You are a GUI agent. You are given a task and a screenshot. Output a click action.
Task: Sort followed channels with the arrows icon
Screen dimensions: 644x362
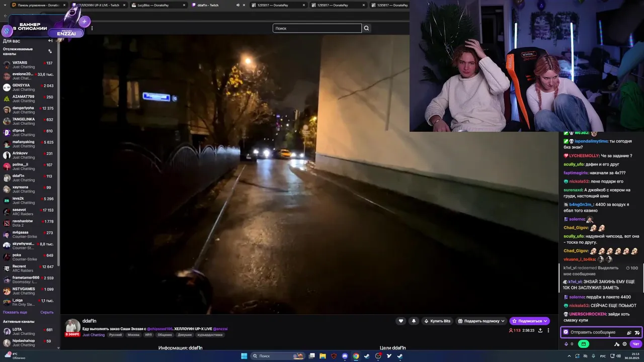[50, 51]
